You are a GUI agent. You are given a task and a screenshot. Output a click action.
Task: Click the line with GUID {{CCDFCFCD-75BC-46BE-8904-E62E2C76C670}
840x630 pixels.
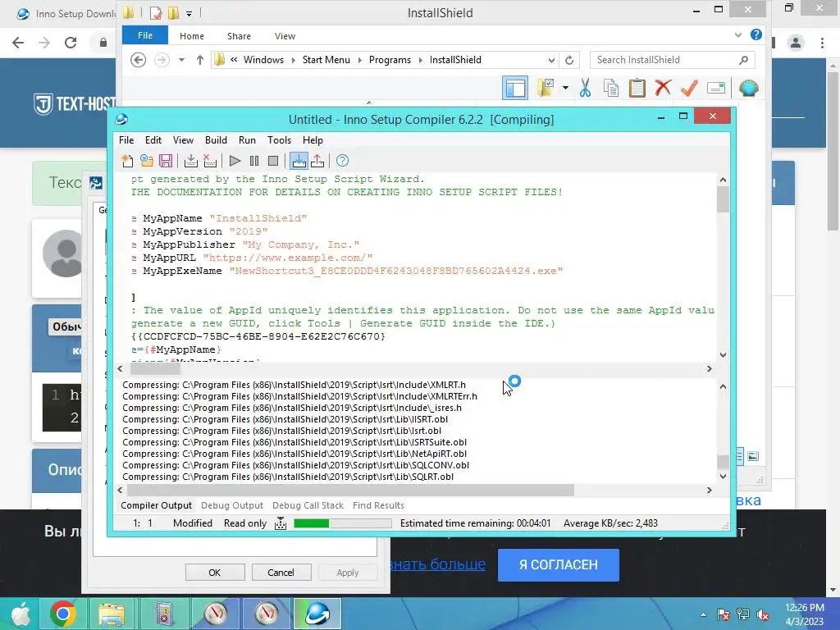tap(258, 336)
